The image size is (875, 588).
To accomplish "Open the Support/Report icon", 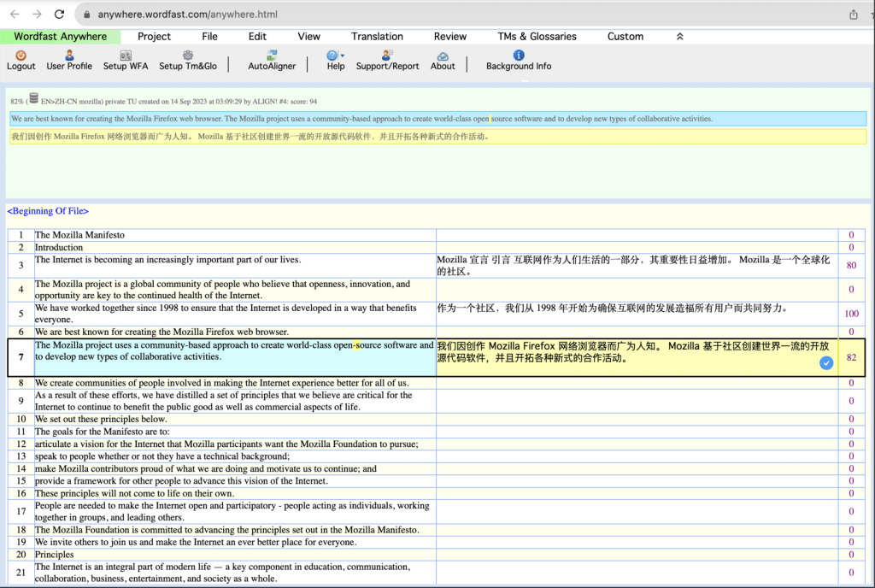I will [387, 56].
